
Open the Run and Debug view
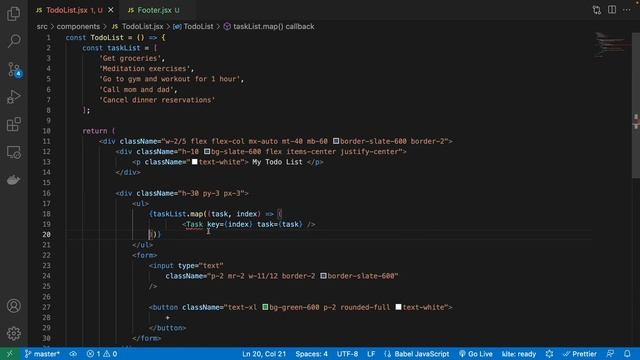[x=13, y=97]
